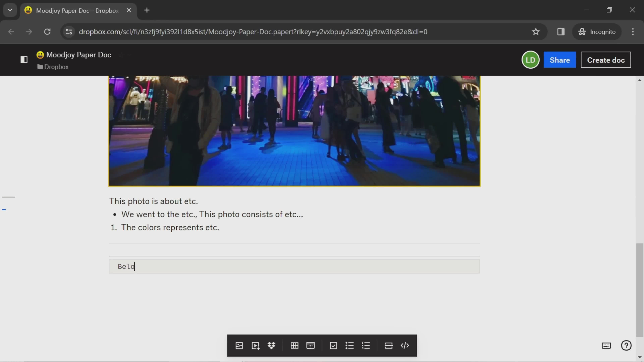Close the Moodjoy Paper Doc tab
644x362 pixels.
point(129,10)
